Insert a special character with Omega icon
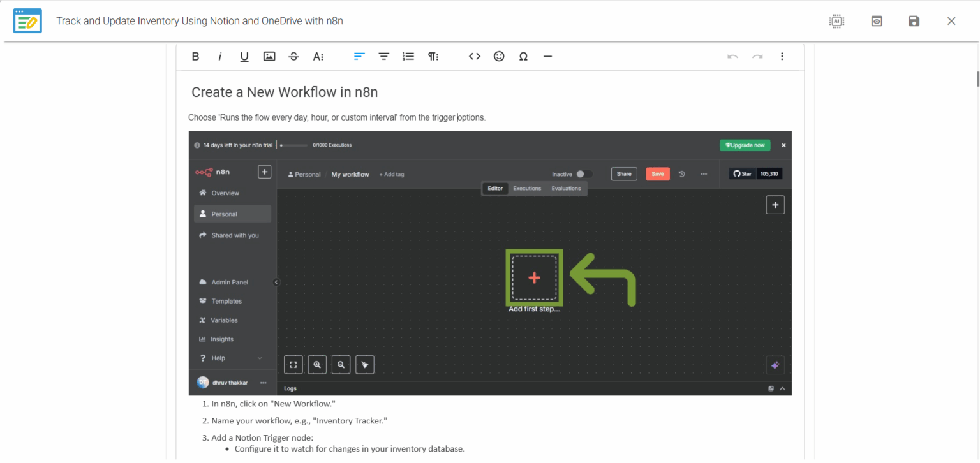 click(523, 56)
